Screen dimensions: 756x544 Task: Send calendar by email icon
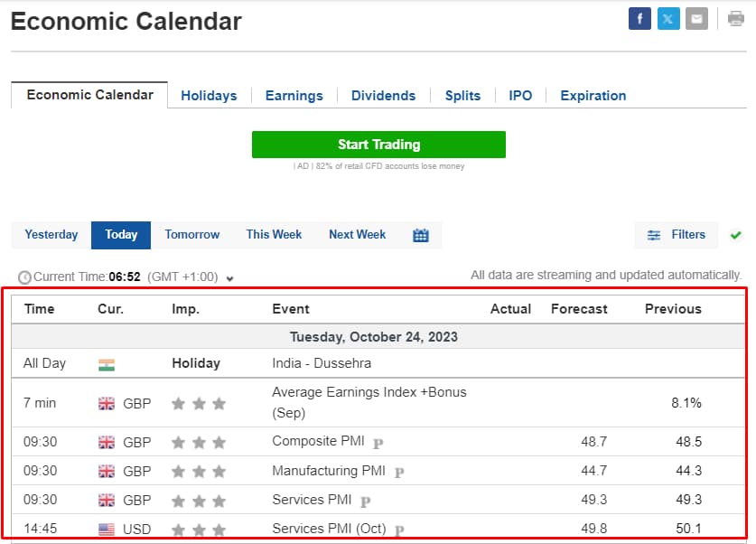(x=696, y=19)
